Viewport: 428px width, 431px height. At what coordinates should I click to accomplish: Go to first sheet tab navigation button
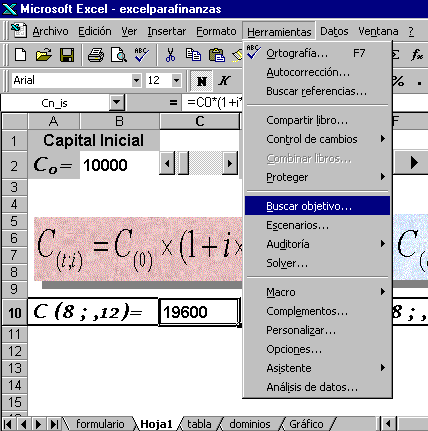click(8, 424)
